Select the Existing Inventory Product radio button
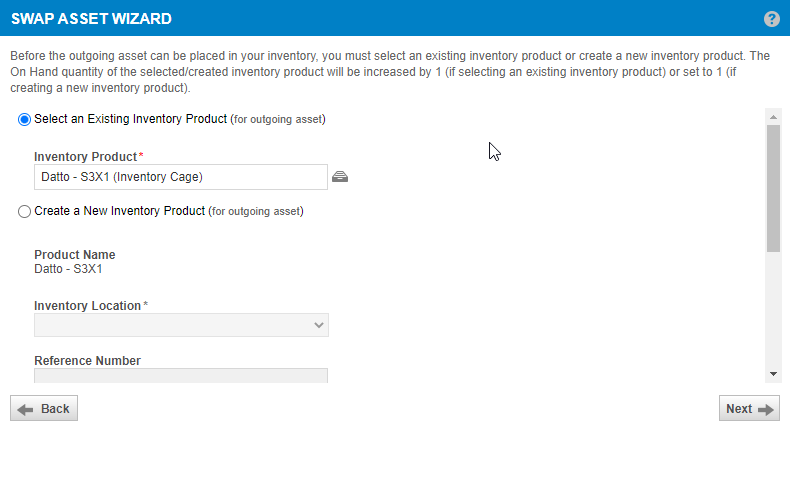The height and width of the screenshot is (479, 790). click(24, 119)
